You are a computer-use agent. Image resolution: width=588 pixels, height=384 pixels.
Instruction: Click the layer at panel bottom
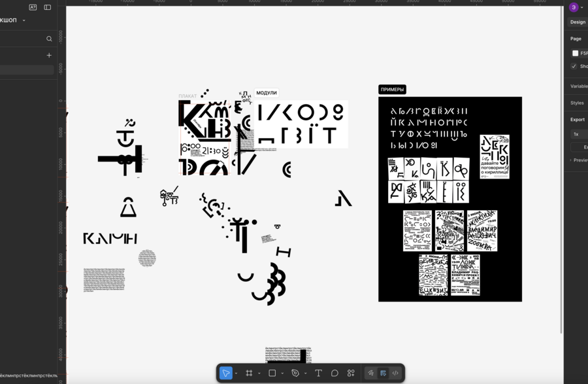pos(29,375)
